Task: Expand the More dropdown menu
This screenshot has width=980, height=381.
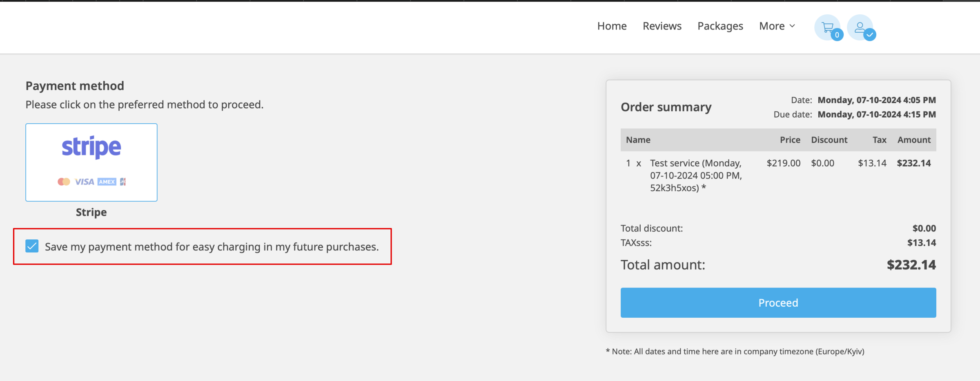Action: [x=776, y=26]
